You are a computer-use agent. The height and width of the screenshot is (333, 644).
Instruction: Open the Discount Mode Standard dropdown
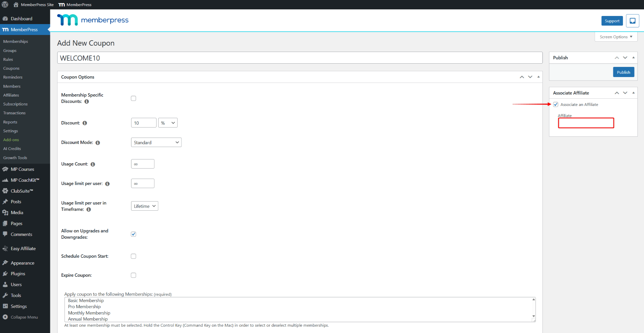click(x=156, y=142)
